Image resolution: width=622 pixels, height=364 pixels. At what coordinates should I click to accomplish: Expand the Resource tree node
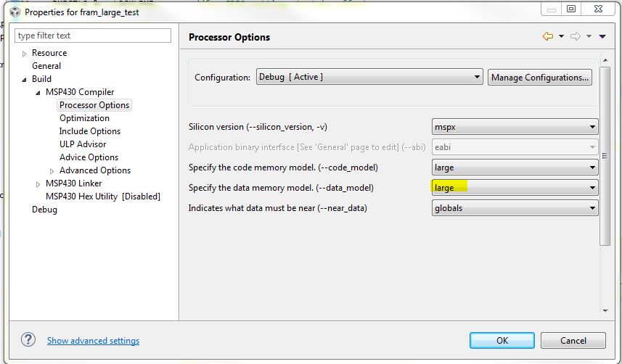tap(25, 54)
